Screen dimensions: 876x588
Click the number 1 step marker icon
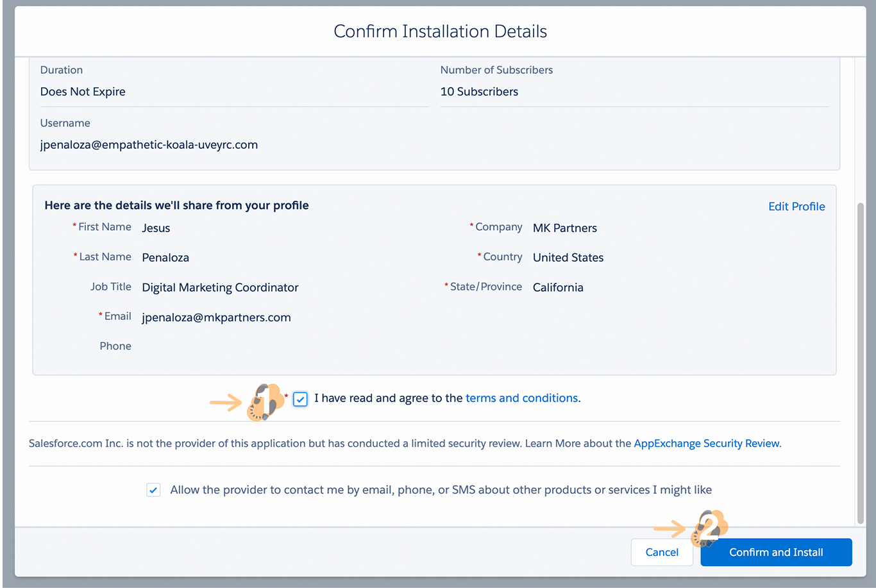tap(265, 402)
